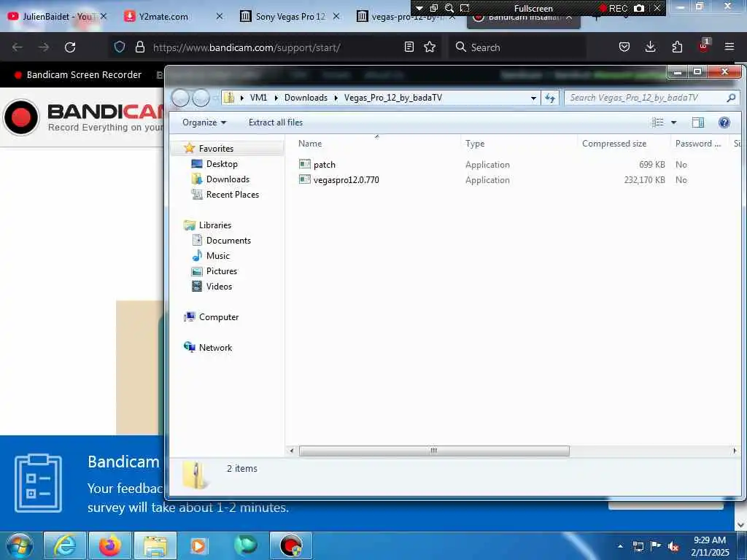This screenshot has width=747, height=560.
Task: Switch to the Y2mate.com browser tab
Action: click(x=163, y=16)
